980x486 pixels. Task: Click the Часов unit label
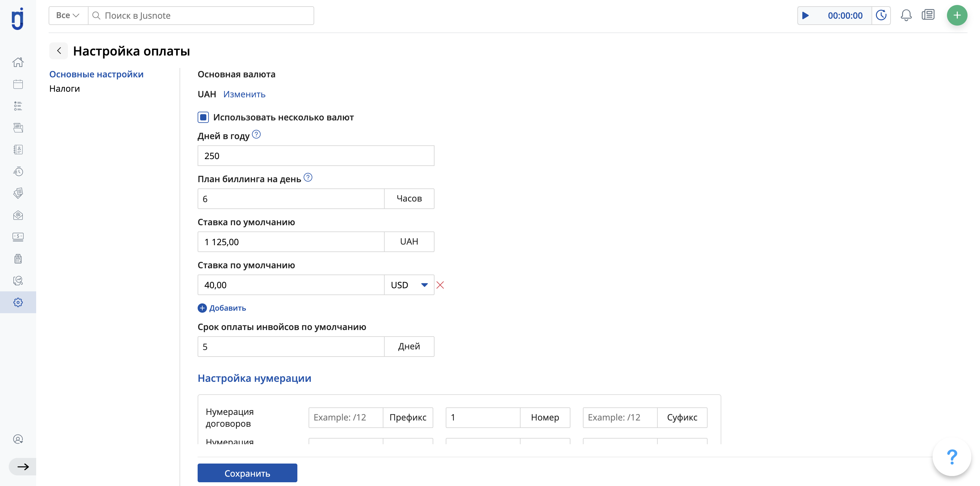coord(409,199)
